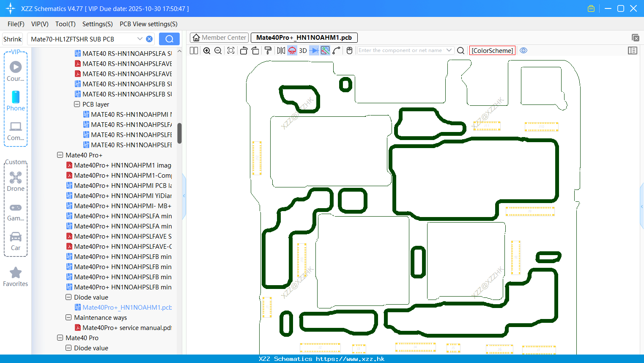644x363 pixels.
Task: Click the Shrink button
Action: click(12, 39)
